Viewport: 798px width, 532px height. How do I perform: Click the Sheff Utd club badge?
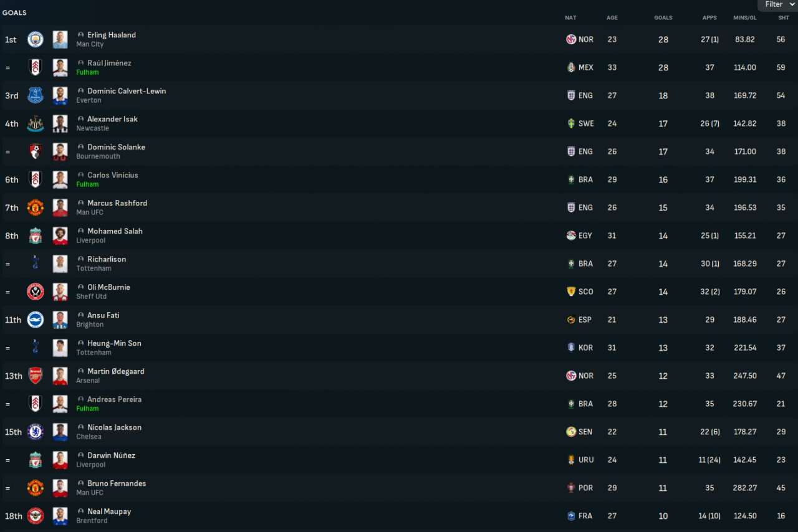point(35,292)
